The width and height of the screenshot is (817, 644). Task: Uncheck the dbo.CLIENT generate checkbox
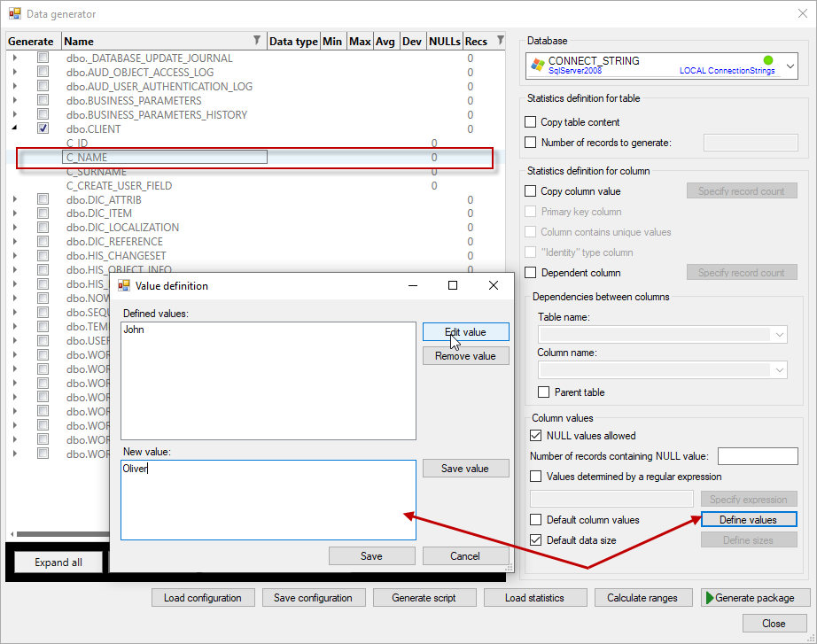coord(43,128)
